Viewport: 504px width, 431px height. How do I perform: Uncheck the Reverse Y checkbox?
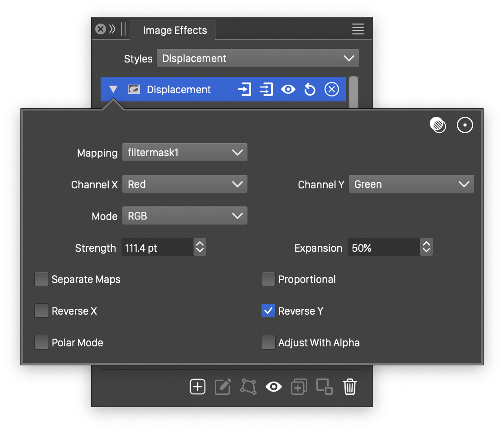(x=268, y=311)
